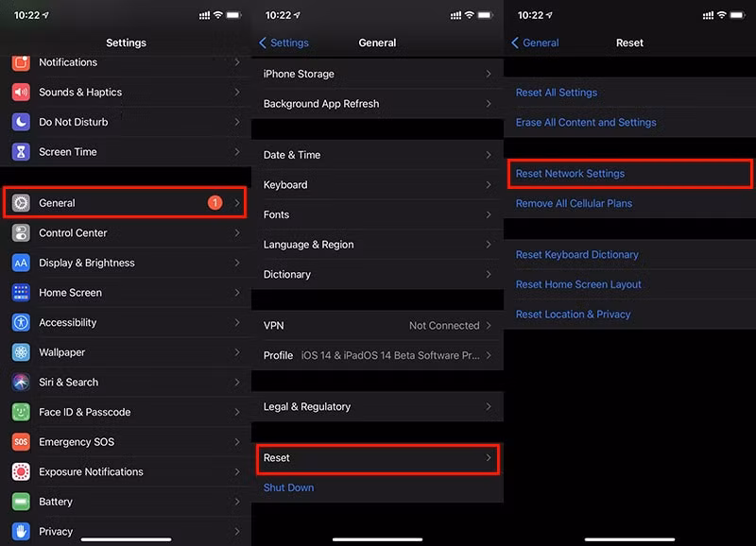756x546 pixels.
Task: Tap the back chevron beside Settings in General screen
Action: [x=263, y=43]
